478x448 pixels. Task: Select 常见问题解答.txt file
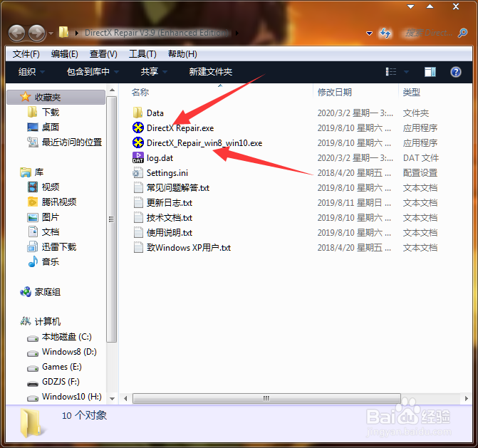click(x=178, y=188)
